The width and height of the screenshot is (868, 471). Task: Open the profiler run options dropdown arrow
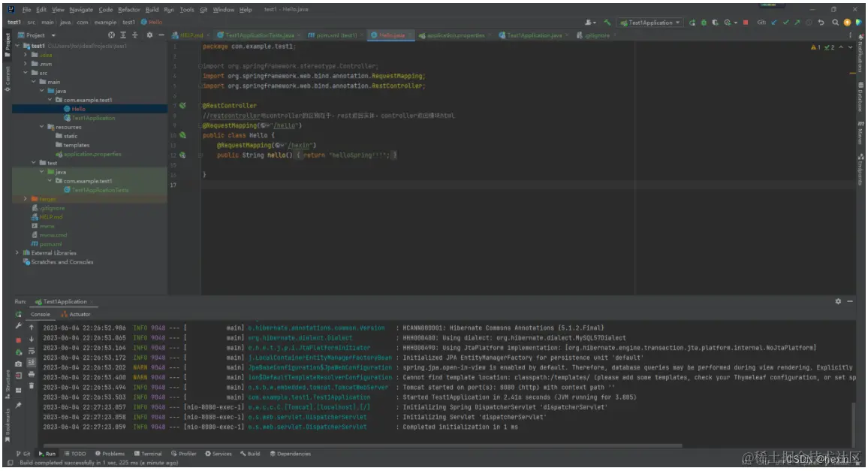735,23
